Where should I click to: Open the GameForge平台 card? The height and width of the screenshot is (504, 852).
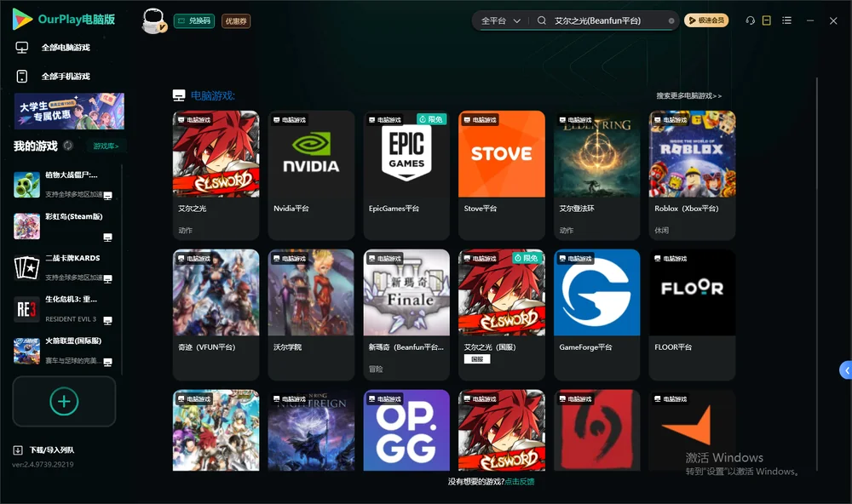(596, 314)
